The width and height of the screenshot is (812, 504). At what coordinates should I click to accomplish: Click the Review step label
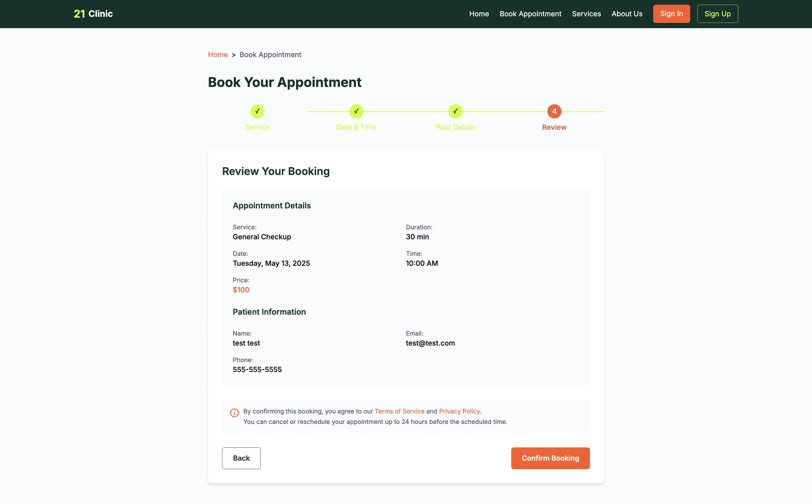(x=554, y=127)
